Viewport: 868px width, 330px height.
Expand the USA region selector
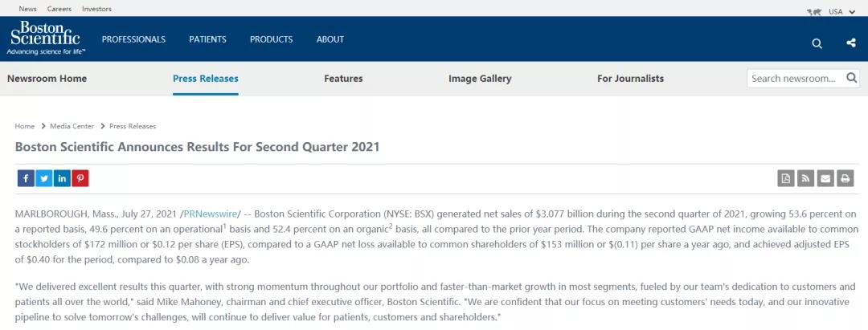click(835, 11)
